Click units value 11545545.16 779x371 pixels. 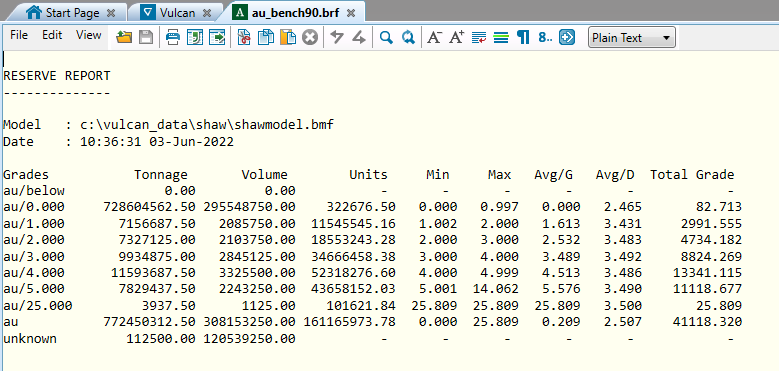pyautogui.click(x=353, y=223)
